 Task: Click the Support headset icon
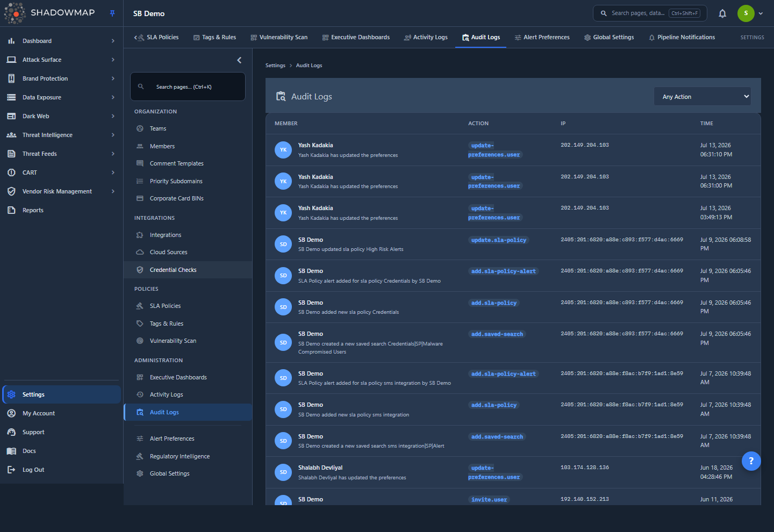pyautogui.click(x=11, y=432)
